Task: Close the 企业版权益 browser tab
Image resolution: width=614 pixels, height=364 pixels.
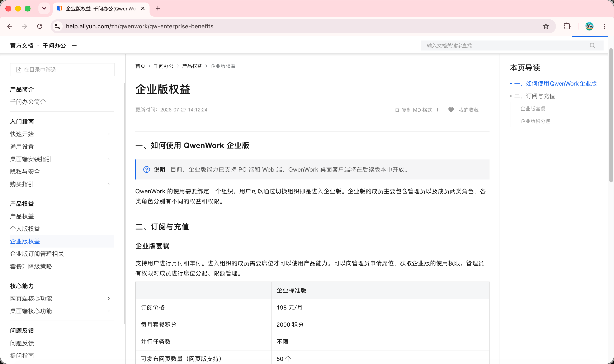Action: tap(143, 9)
